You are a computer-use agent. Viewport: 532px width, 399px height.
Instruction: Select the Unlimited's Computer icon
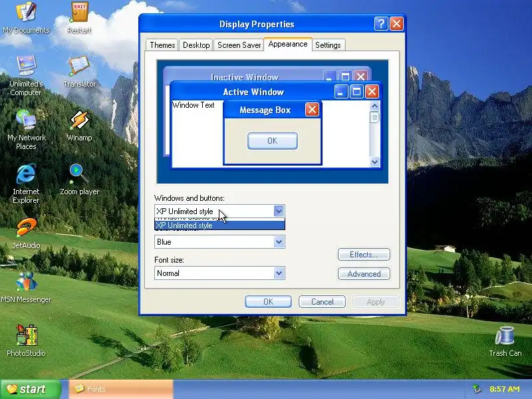click(x=26, y=75)
